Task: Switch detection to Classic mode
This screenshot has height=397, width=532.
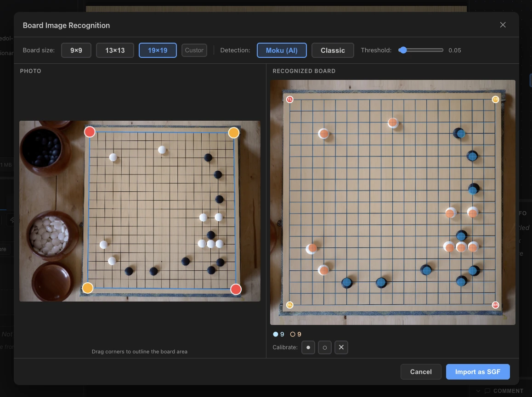Action: coord(333,50)
